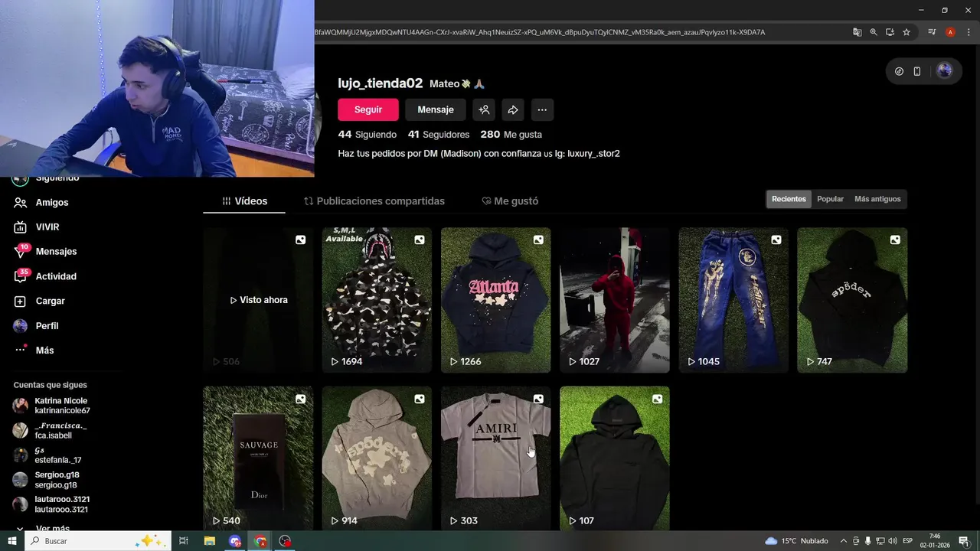Open the Atlanta hoodie video
980x551 pixels.
[495, 300]
